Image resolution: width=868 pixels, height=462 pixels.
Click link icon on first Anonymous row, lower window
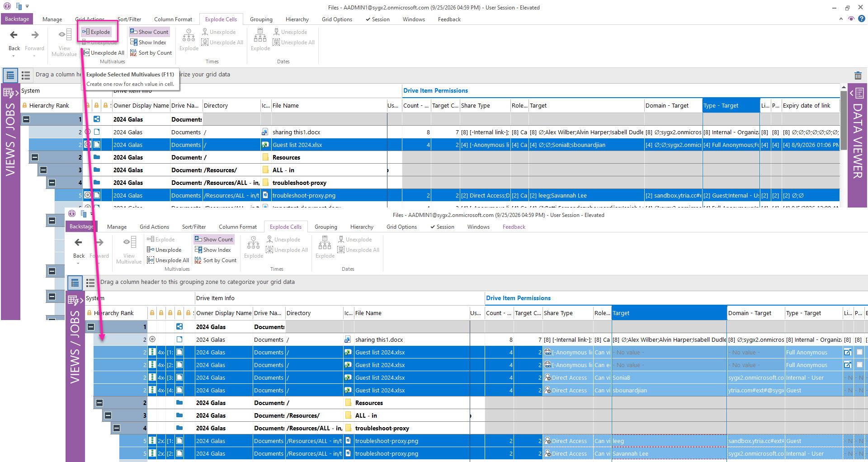point(847,352)
